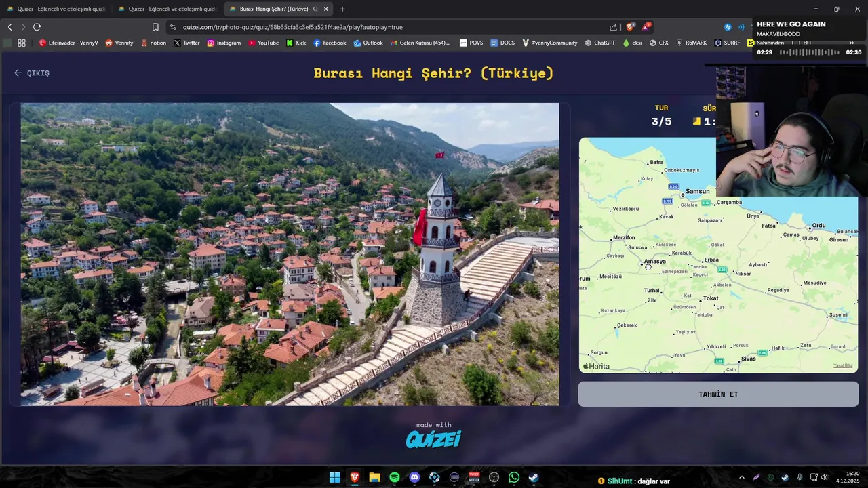Screen dimensions: 868x488
Task: Click the microphone icon in system tray
Action: pos(800,477)
